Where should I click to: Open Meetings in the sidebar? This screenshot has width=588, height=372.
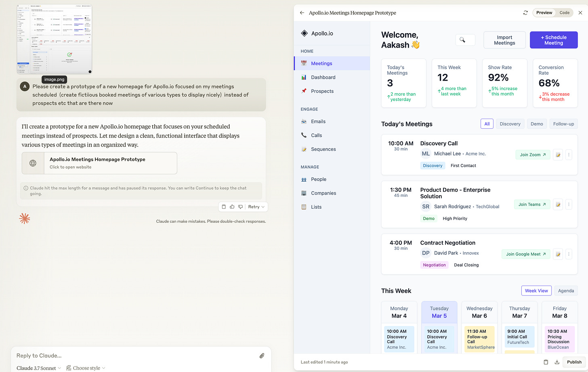[x=332, y=63]
